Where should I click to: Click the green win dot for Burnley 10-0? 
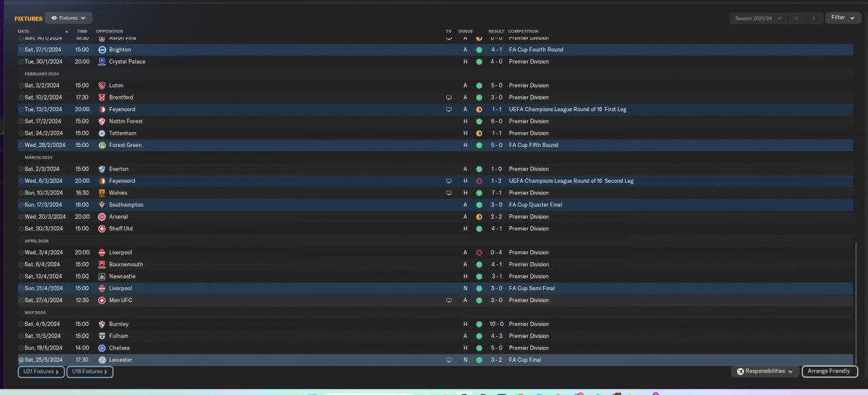coord(479,324)
